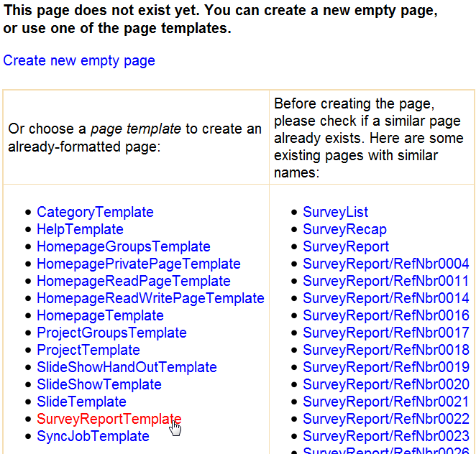Screen dimensions: 476x454
Task: Open the CategoryTemplate link
Action: (x=95, y=212)
